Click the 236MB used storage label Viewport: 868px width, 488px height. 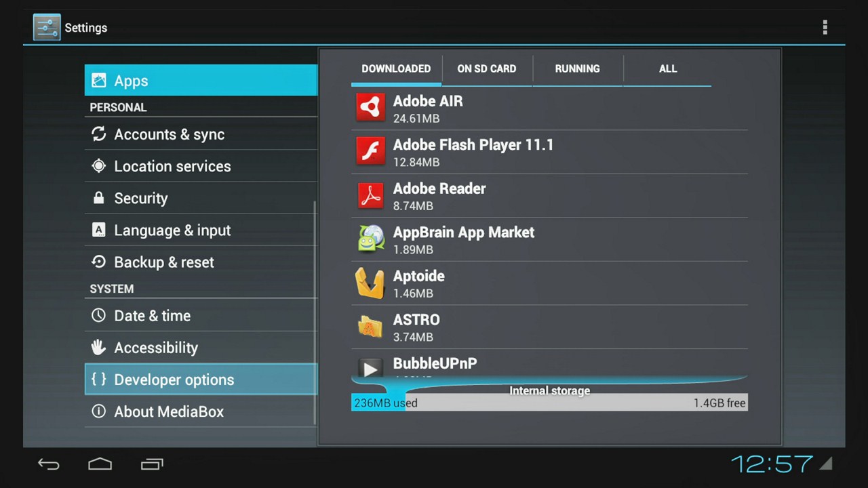click(386, 403)
